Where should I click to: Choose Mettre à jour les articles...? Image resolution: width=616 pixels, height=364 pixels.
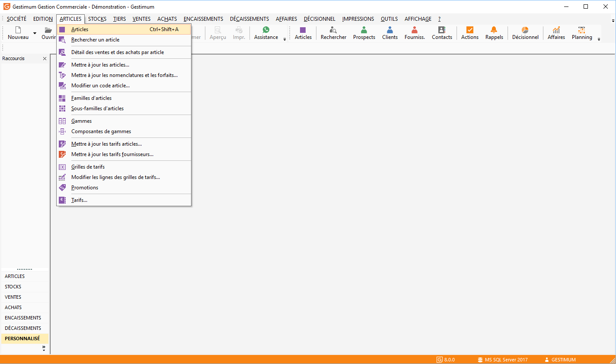click(x=124, y=65)
